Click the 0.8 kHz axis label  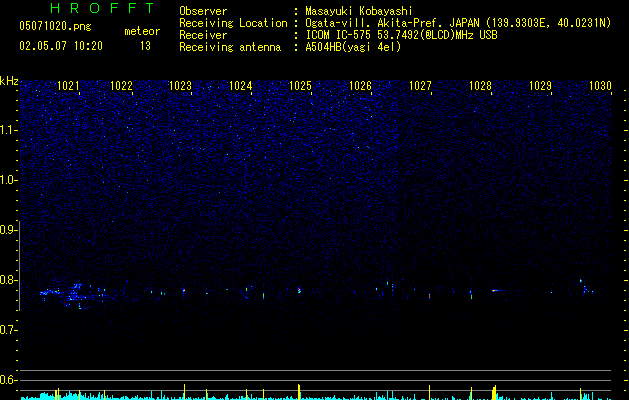pos(9,280)
